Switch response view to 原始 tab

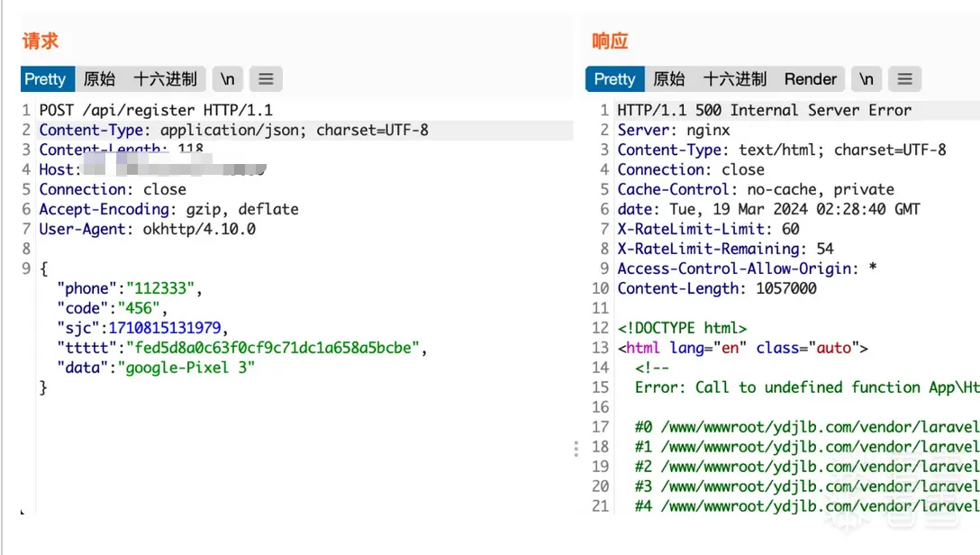[x=669, y=79]
